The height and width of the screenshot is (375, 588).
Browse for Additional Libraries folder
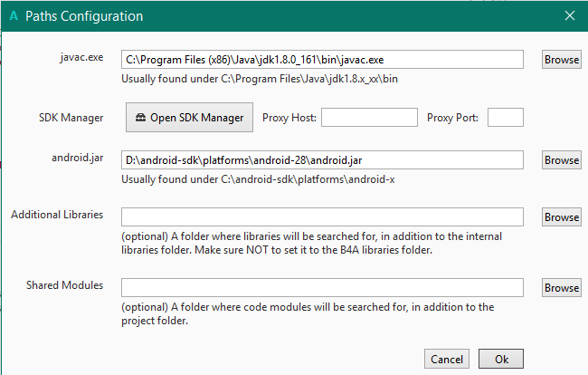(x=561, y=217)
